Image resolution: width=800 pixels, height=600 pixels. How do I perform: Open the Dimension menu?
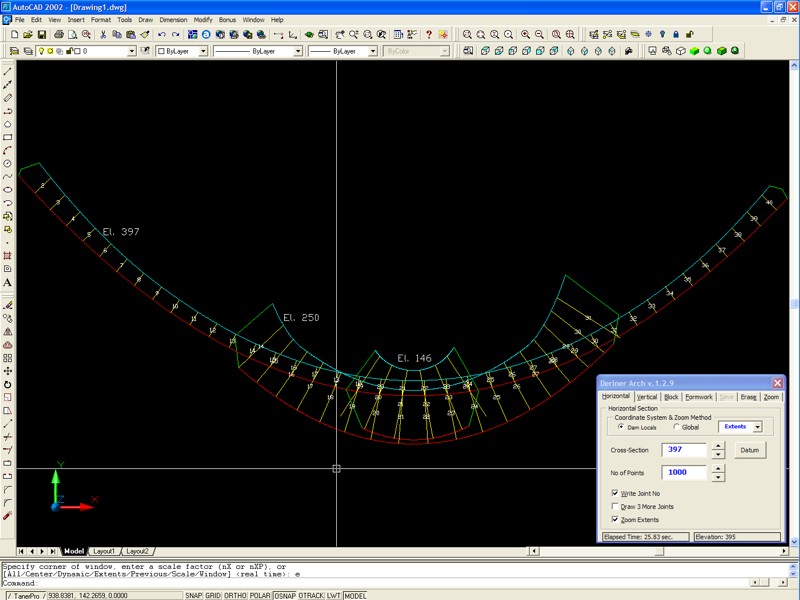pyautogui.click(x=172, y=19)
